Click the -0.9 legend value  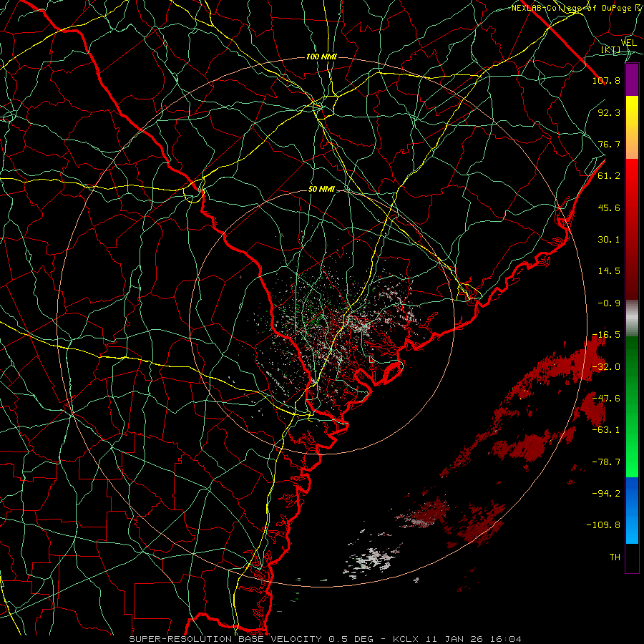click(609, 303)
